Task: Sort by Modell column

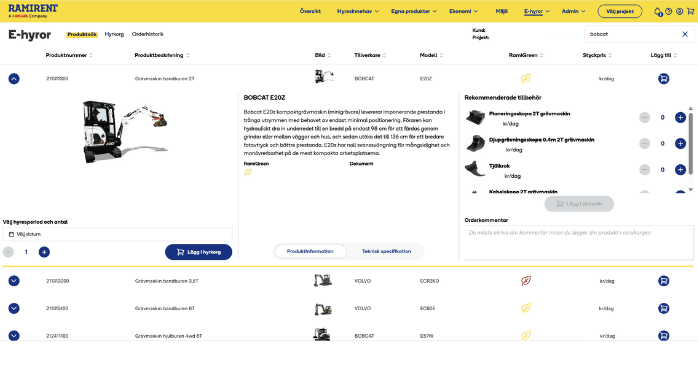Action: pos(431,55)
